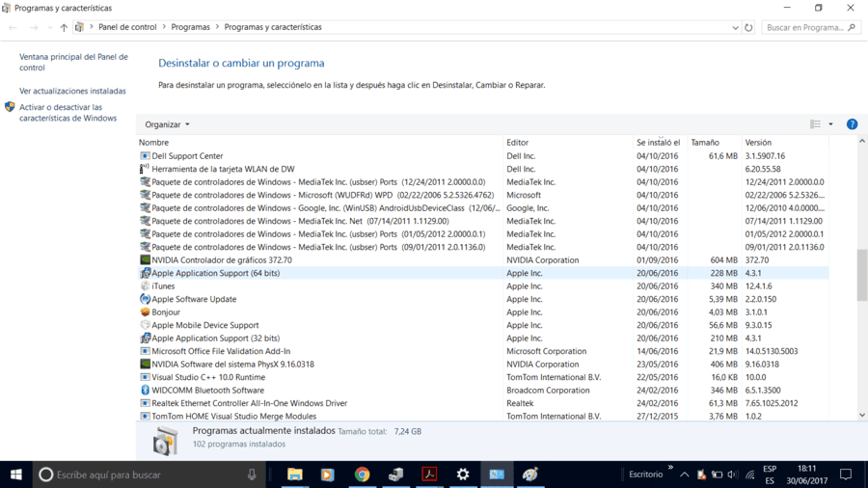Image resolution: width=868 pixels, height=488 pixels.
Task: Open Activar o desactivar las características de Windows
Action: [68, 112]
